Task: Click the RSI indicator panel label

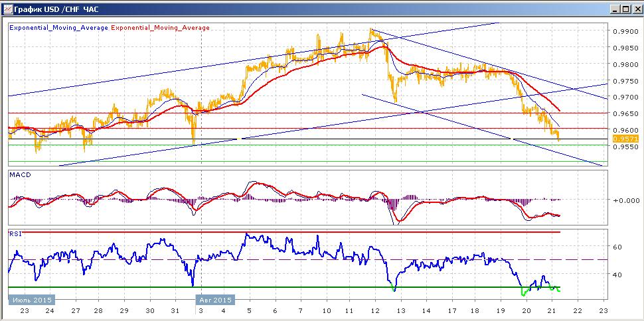Action: point(16,233)
